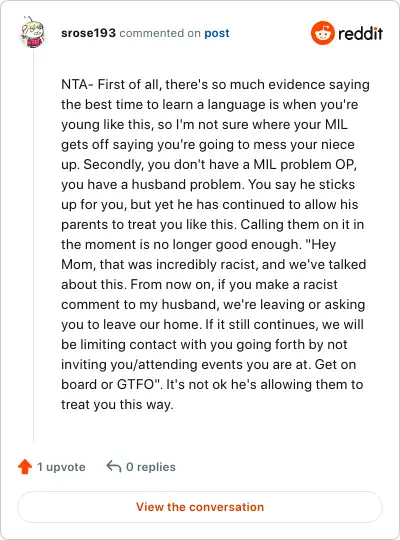Click the word "GTFO" in the comment

pyautogui.click(x=137, y=384)
